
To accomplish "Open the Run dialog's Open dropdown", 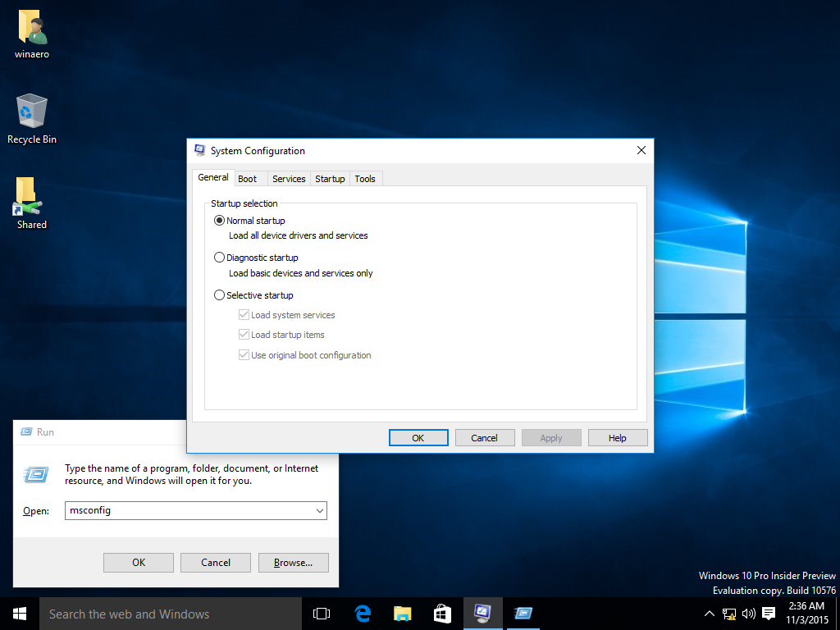I will coord(320,510).
